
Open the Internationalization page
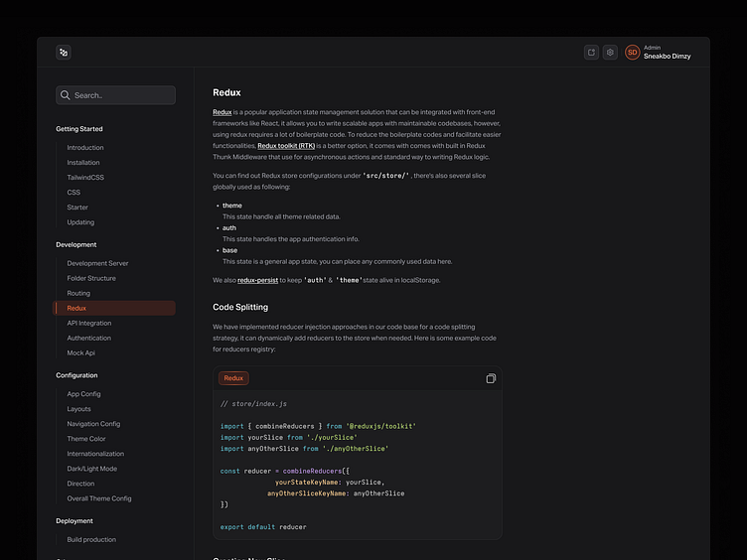pyautogui.click(x=95, y=454)
